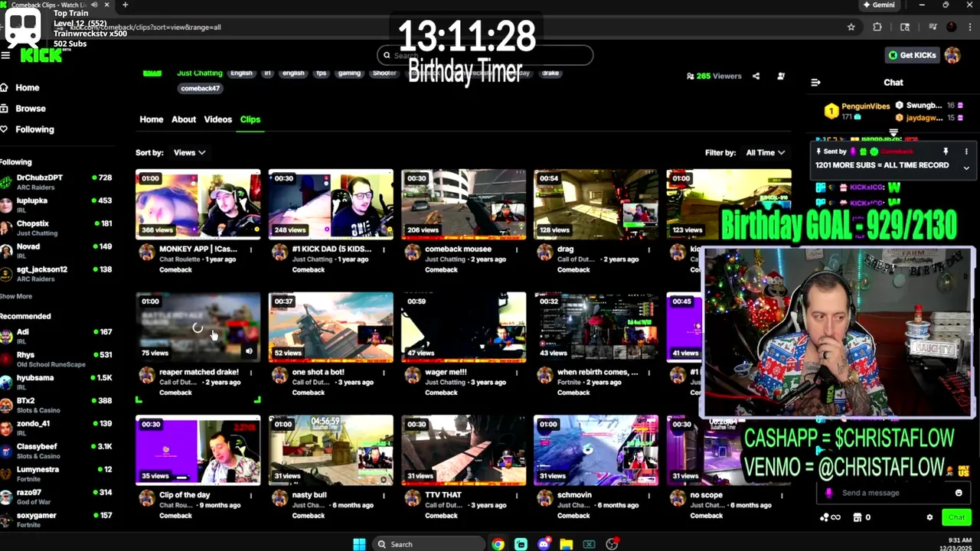
Task: Open the chat shop icon showing 0
Action: (x=861, y=517)
